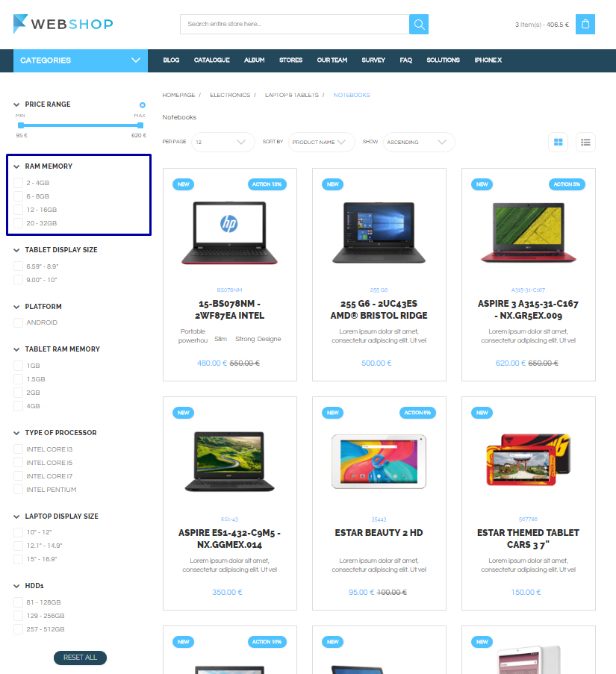Click the 3 item(s) cart summary text
Viewport: 616px width, 674px height.
[x=541, y=25]
